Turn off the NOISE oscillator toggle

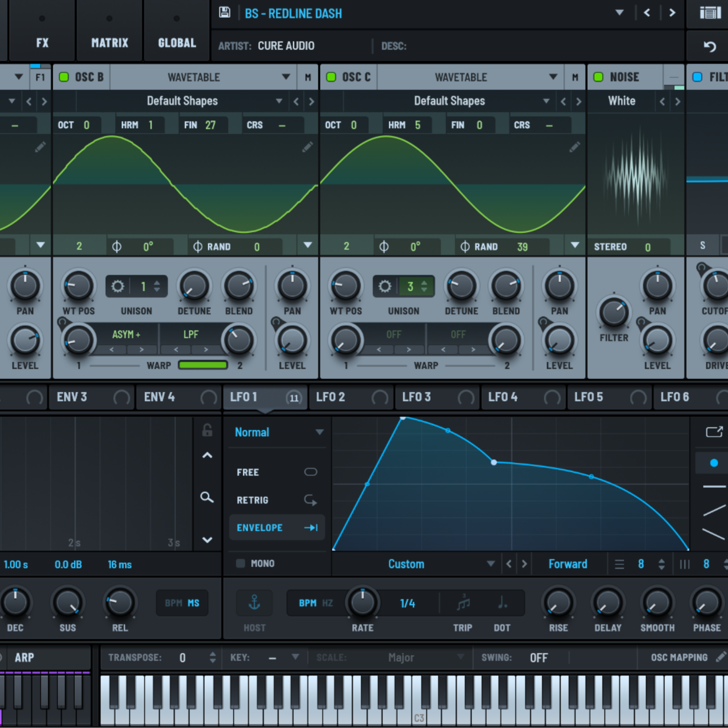[x=598, y=77]
